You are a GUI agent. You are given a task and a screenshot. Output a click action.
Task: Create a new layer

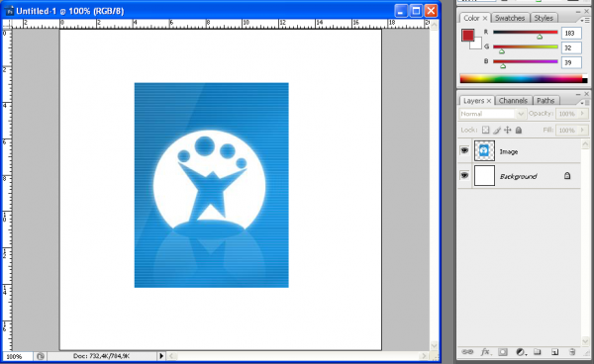click(x=555, y=352)
